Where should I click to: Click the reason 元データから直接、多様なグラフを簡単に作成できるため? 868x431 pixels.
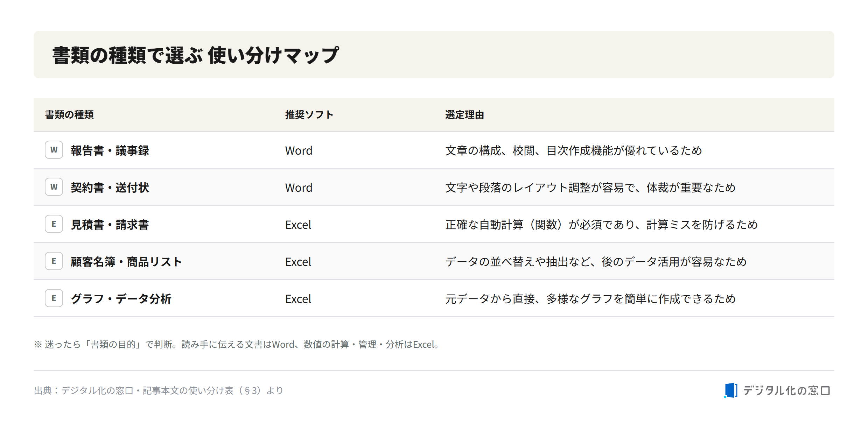pyautogui.click(x=590, y=299)
